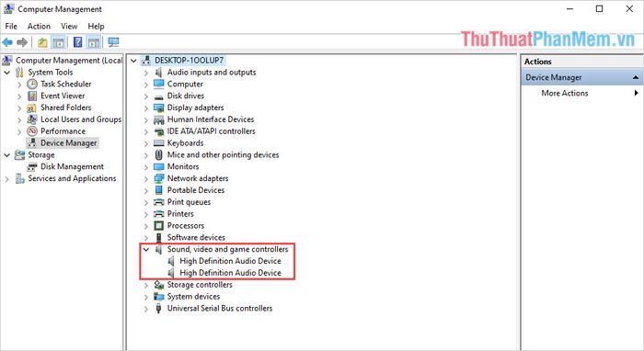
Task: Toggle the Show/Hide Console Tree toolbar icon
Action: click(x=58, y=42)
